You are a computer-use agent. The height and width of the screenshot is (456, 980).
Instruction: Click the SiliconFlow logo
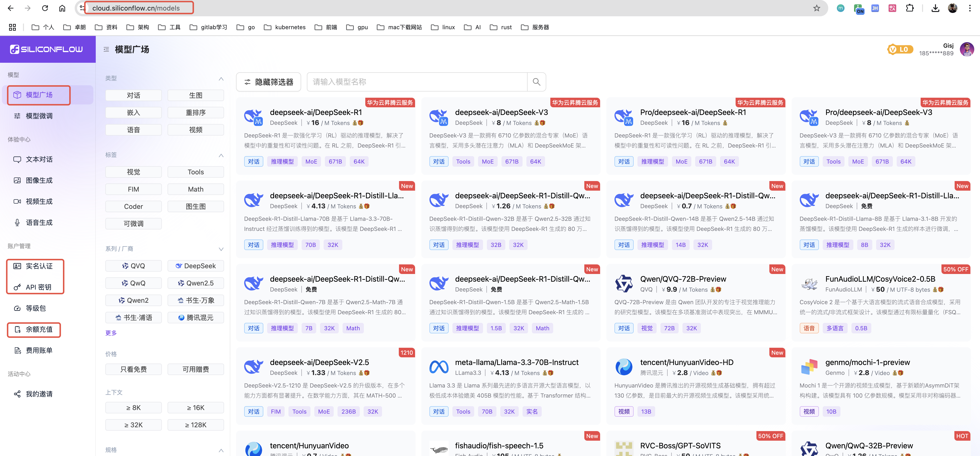[47, 50]
